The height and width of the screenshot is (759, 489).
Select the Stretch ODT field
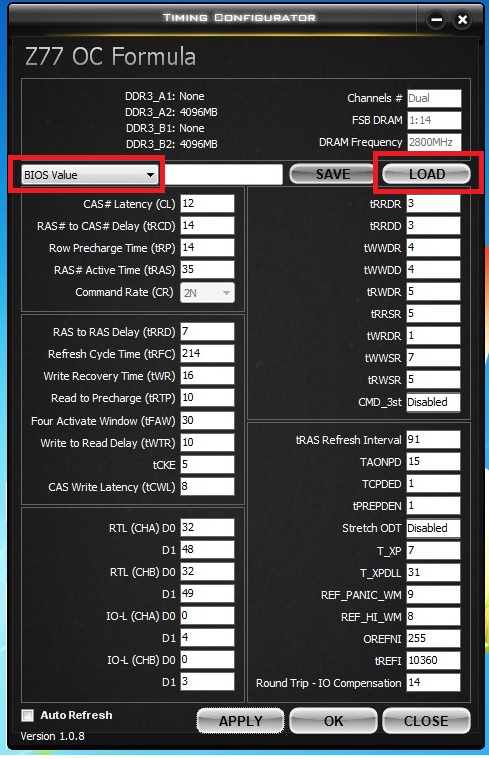pos(433,528)
